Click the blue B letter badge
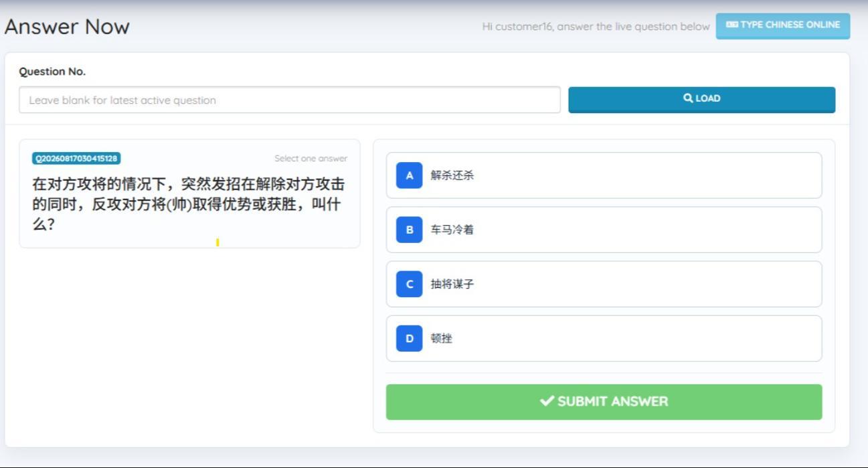Viewport: 868px width, 468px height. click(410, 230)
